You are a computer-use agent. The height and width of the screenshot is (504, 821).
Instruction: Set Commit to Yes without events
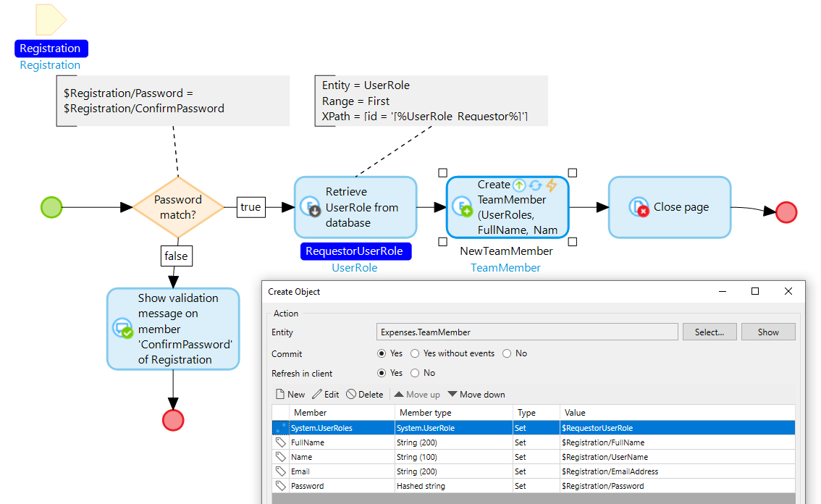click(416, 353)
